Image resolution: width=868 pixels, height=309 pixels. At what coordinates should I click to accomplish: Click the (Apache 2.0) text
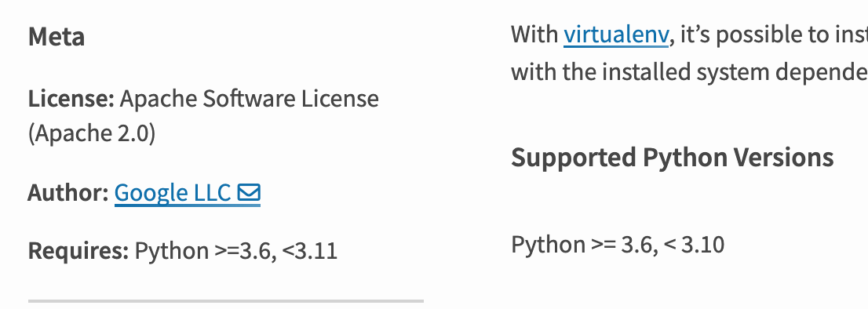92,133
